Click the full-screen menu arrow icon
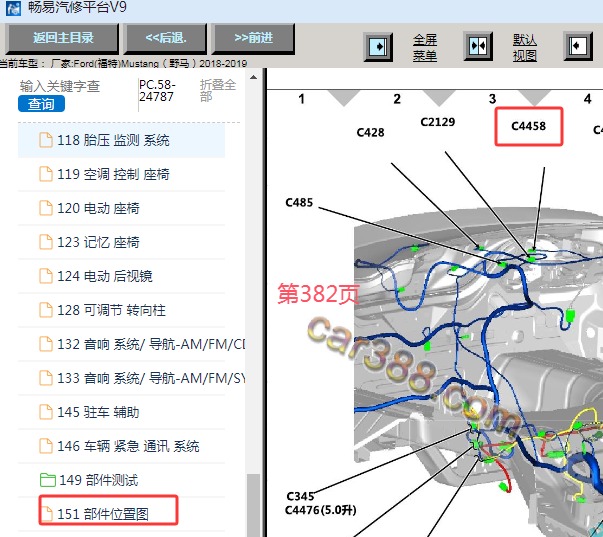Viewport: 603px width, 537px height. [378, 47]
